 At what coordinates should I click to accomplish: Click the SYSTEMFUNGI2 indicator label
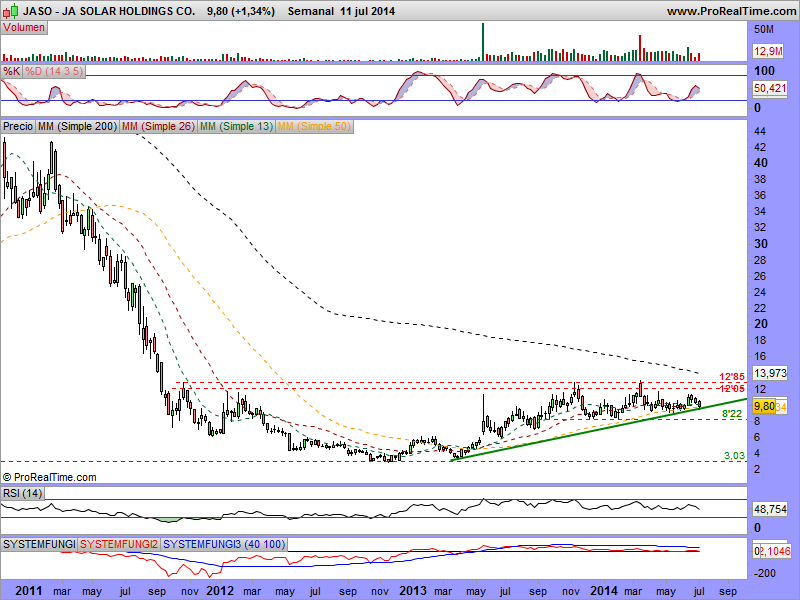[119, 544]
